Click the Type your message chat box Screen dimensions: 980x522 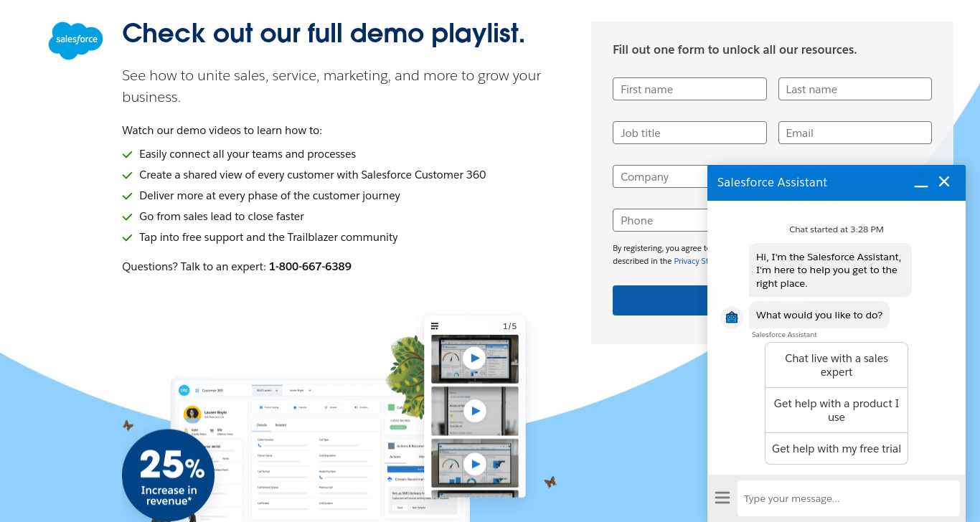coord(848,498)
